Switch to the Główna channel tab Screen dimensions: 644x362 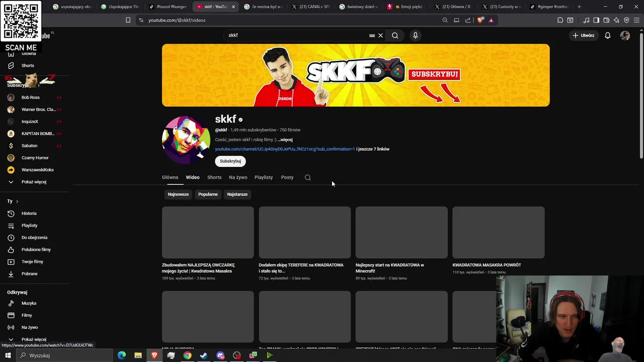point(170,177)
